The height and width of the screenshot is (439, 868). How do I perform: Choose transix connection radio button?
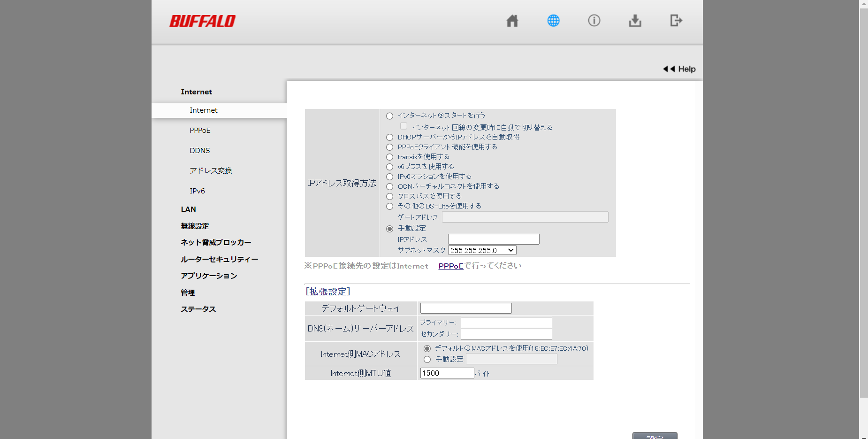point(389,157)
